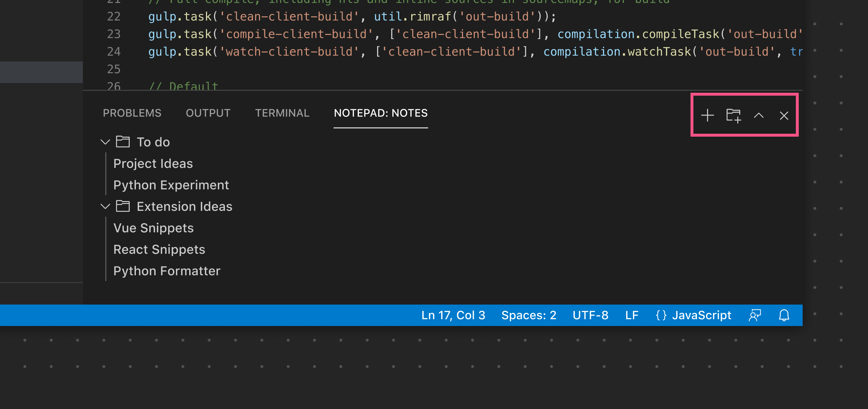Select the Python Formatter note
This screenshot has height=409, width=868.
pyautogui.click(x=167, y=270)
